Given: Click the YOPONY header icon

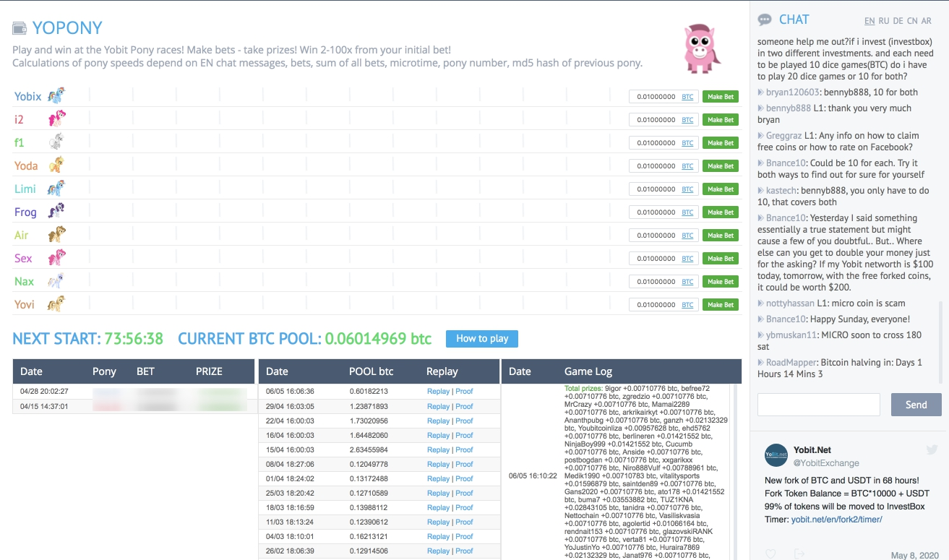Looking at the screenshot, I should [x=20, y=28].
